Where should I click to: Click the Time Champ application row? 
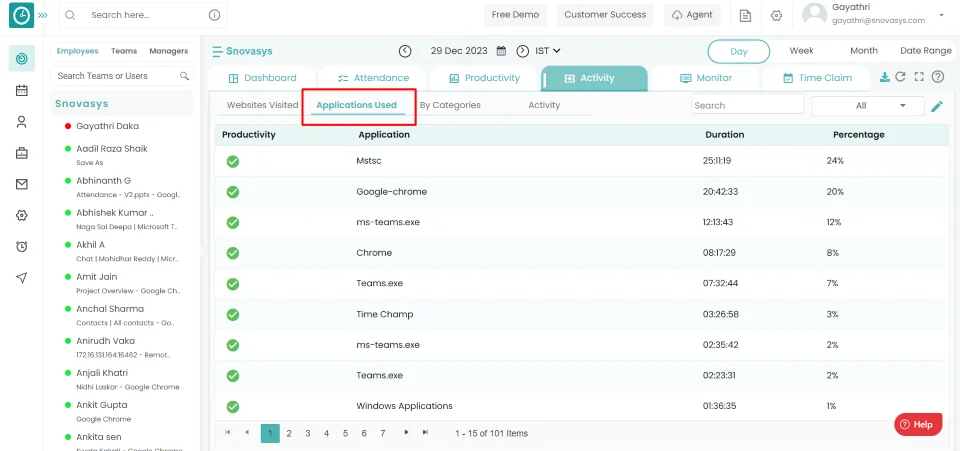pos(580,315)
